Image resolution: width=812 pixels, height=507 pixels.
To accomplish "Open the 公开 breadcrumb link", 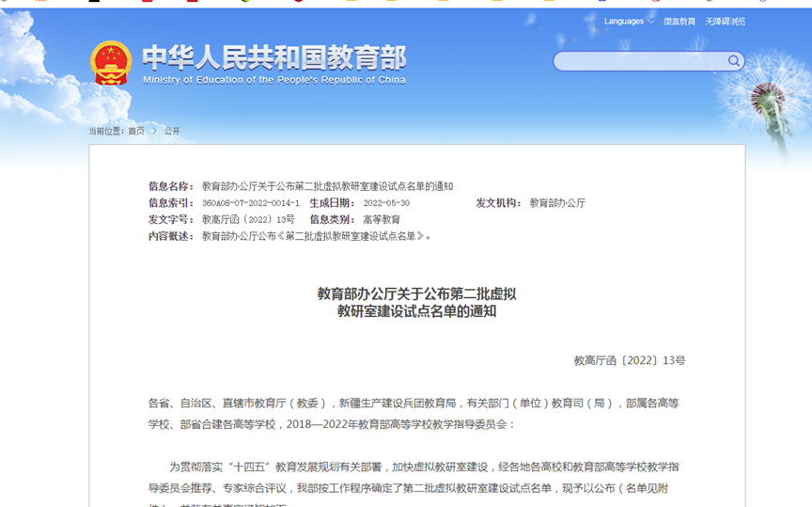I will click(x=172, y=131).
